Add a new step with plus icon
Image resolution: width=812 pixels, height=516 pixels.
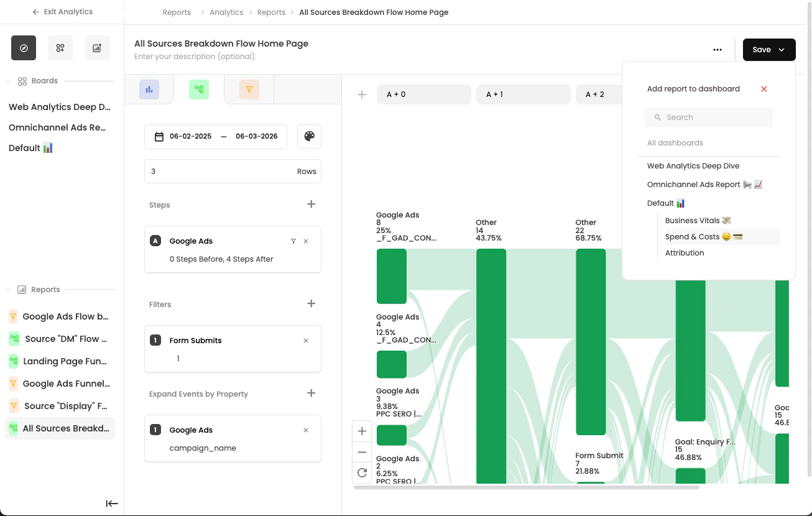pos(311,204)
